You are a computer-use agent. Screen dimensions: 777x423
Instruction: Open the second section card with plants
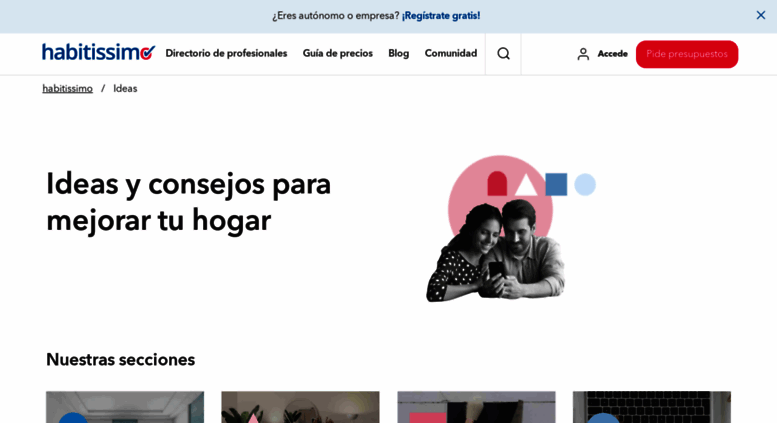(300, 407)
